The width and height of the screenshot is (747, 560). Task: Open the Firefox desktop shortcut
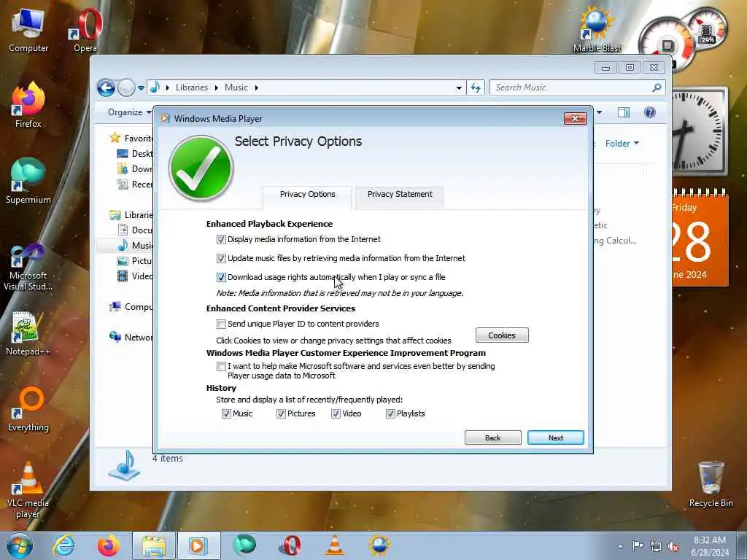(28, 106)
